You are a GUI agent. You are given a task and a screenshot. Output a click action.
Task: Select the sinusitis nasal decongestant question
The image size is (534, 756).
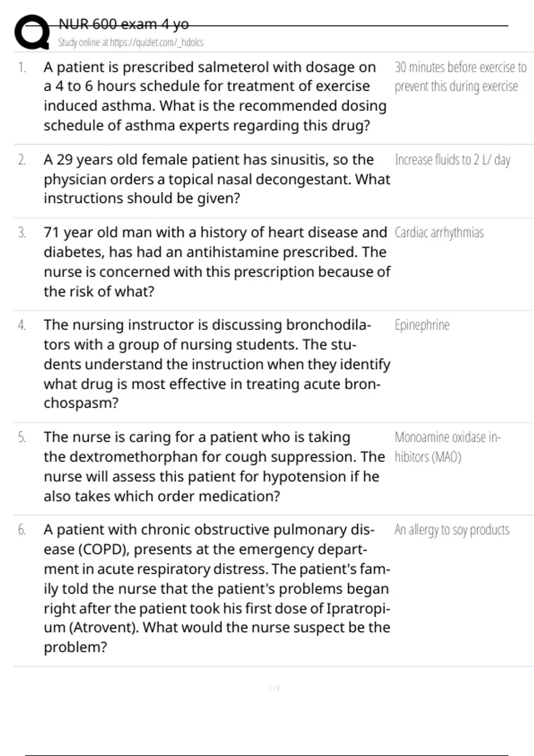tap(217, 179)
